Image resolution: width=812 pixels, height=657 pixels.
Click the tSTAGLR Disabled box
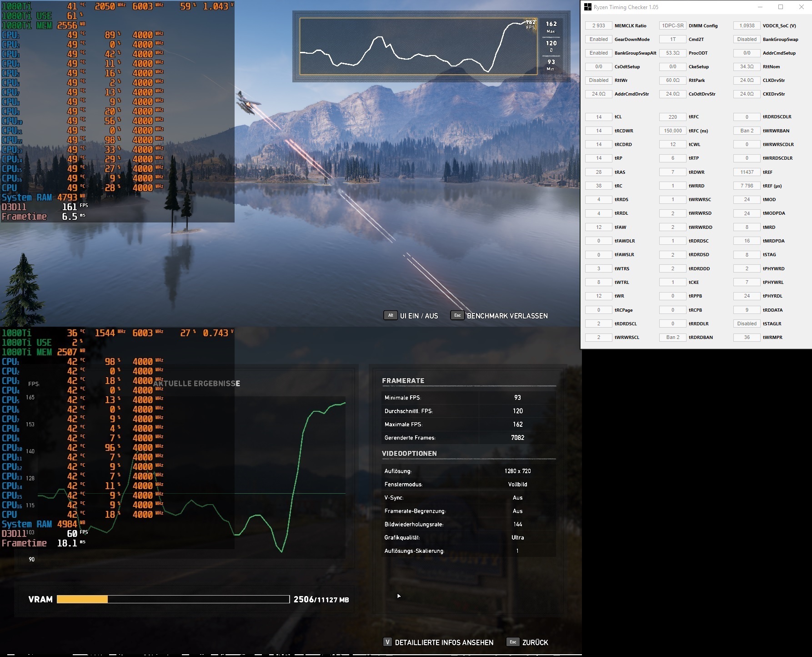point(747,323)
